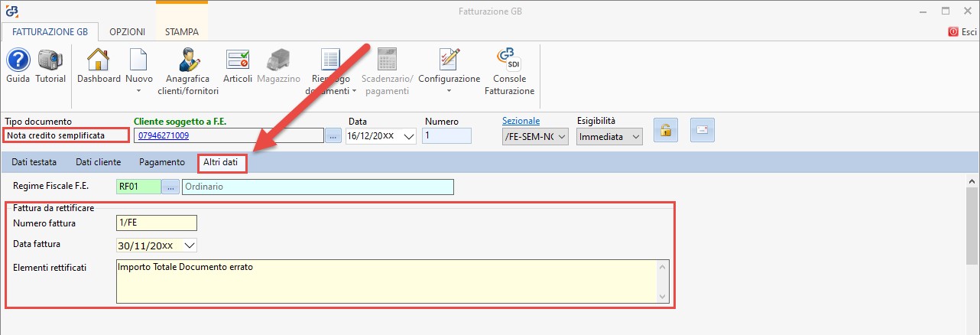Click the Regime Fiscale browse button
The width and height of the screenshot is (980, 335).
(170, 187)
